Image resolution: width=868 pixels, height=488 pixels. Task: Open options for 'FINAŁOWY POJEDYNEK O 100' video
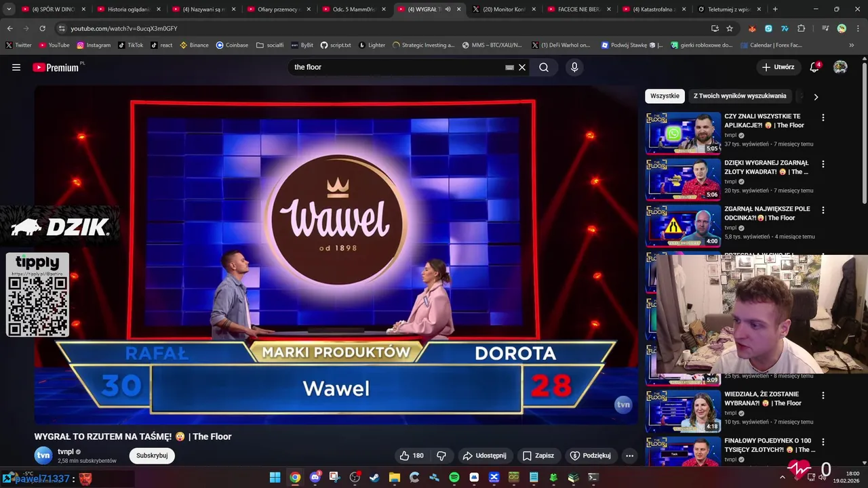pos(823,441)
